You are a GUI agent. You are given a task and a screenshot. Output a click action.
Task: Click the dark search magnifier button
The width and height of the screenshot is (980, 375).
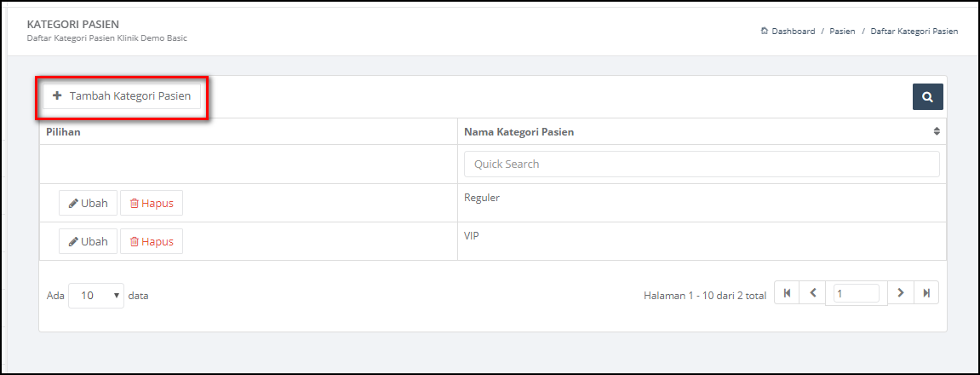pos(927,97)
